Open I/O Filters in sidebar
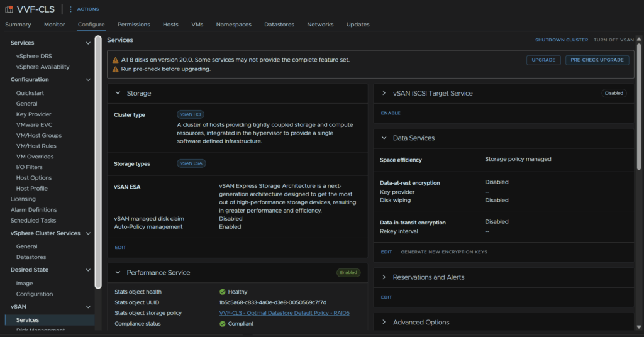 29,167
